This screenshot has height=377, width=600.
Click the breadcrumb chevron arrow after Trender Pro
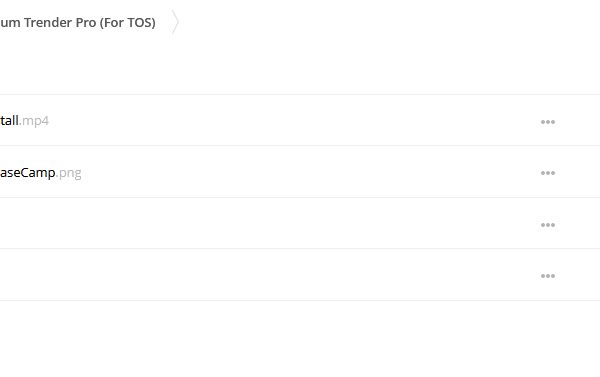point(175,22)
